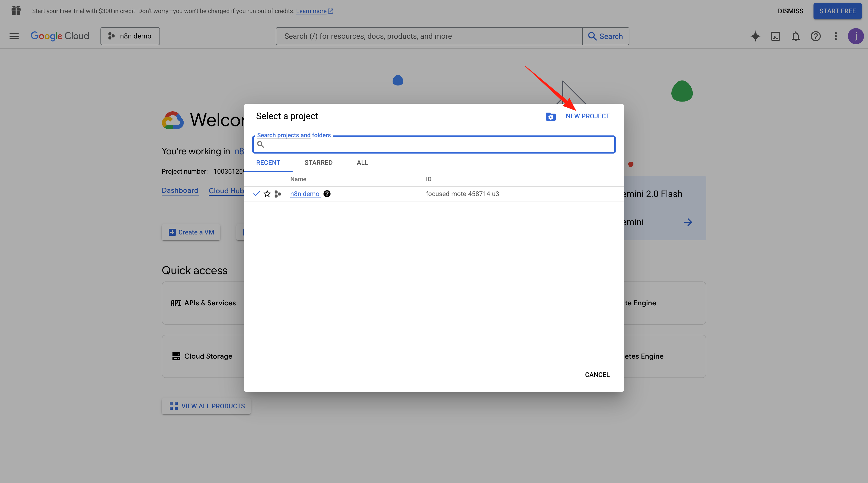Click the magnifier icon in project search
This screenshot has width=868, height=483.
point(260,144)
